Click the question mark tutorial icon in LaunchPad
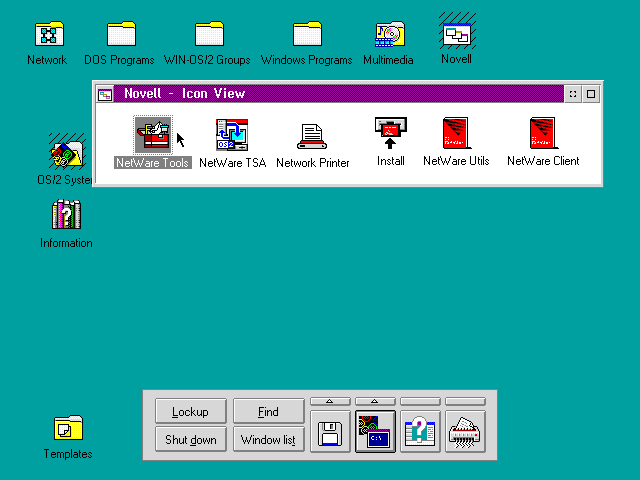Image resolution: width=640 pixels, height=480 pixels. pos(420,432)
